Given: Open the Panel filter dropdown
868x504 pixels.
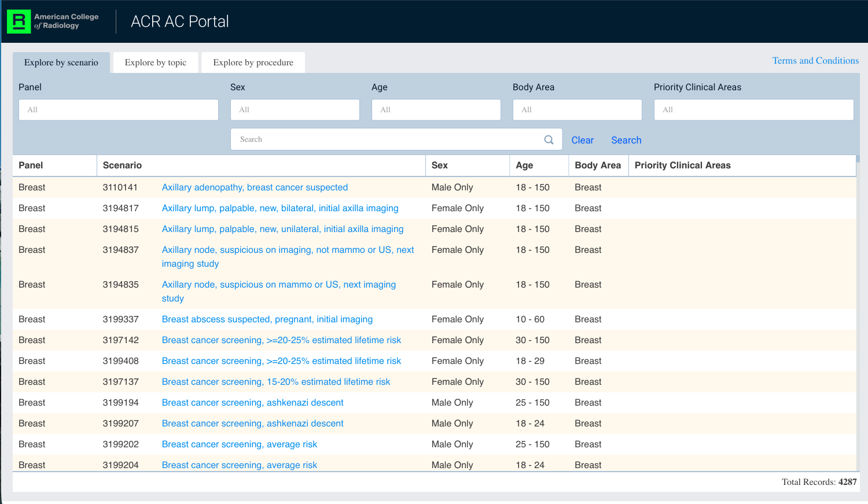Looking at the screenshot, I should 119,110.
